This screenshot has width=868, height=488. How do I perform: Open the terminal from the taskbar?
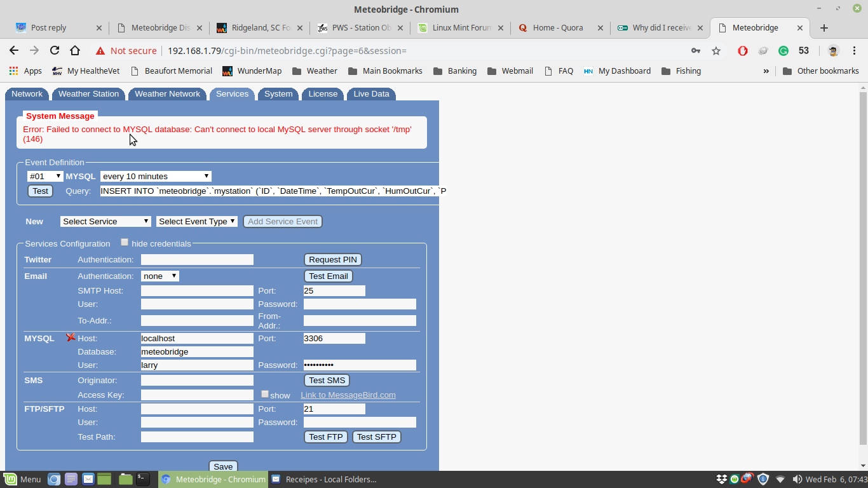click(x=143, y=479)
